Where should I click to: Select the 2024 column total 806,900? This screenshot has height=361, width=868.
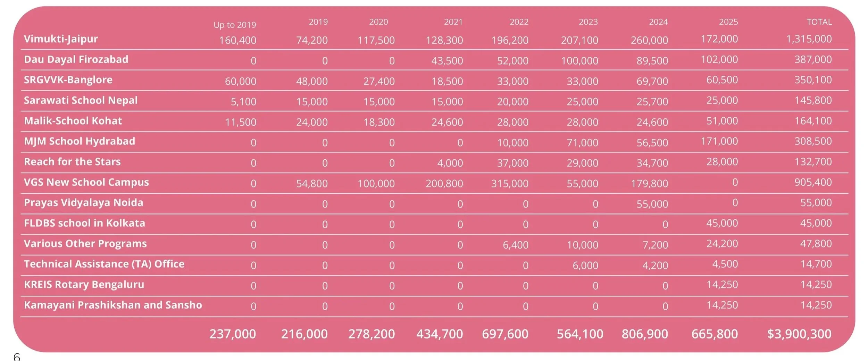tap(645, 334)
